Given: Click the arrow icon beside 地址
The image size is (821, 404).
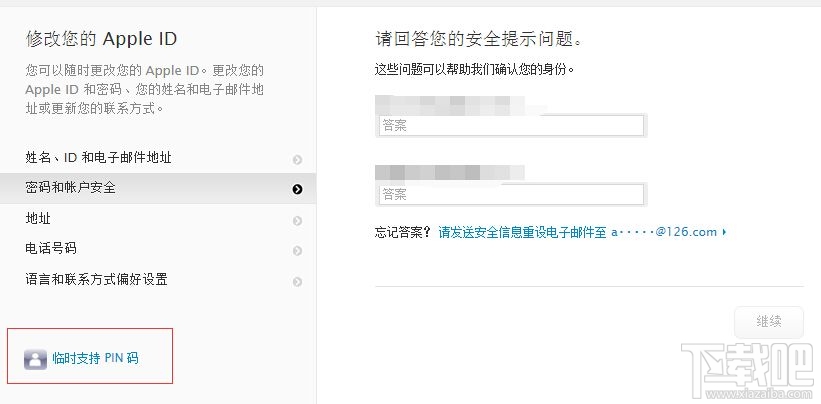Looking at the screenshot, I should [297, 220].
